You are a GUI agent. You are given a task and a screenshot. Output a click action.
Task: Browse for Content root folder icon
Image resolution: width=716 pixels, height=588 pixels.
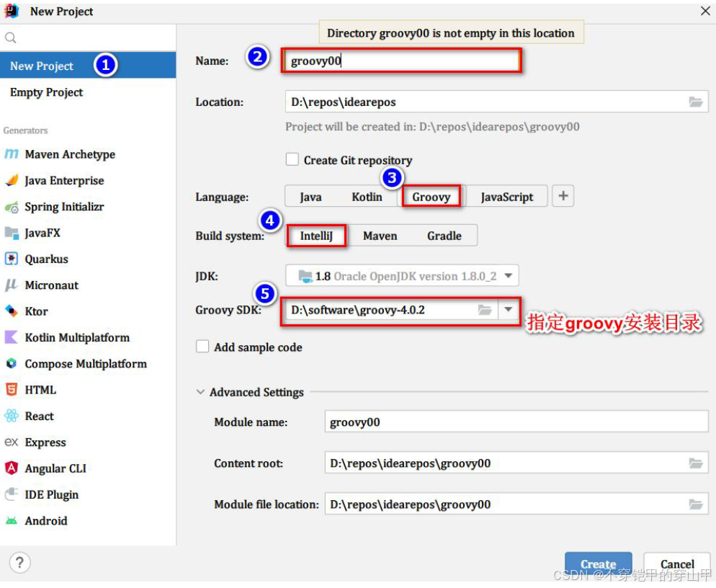pos(695,463)
